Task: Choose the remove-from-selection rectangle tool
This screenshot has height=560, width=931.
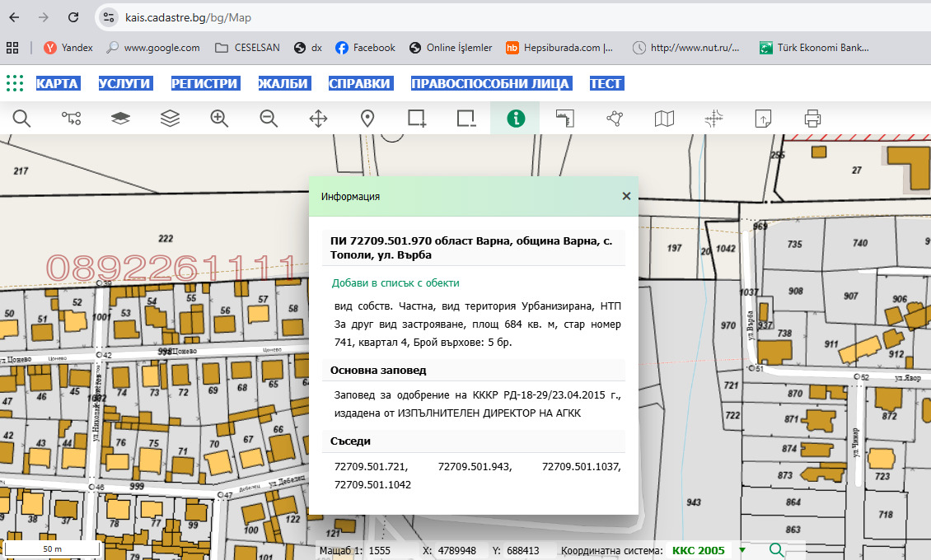Action: click(466, 119)
